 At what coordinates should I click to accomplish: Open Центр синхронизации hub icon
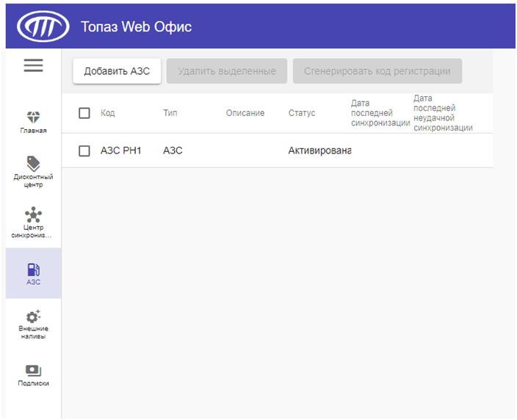[33, 214]
